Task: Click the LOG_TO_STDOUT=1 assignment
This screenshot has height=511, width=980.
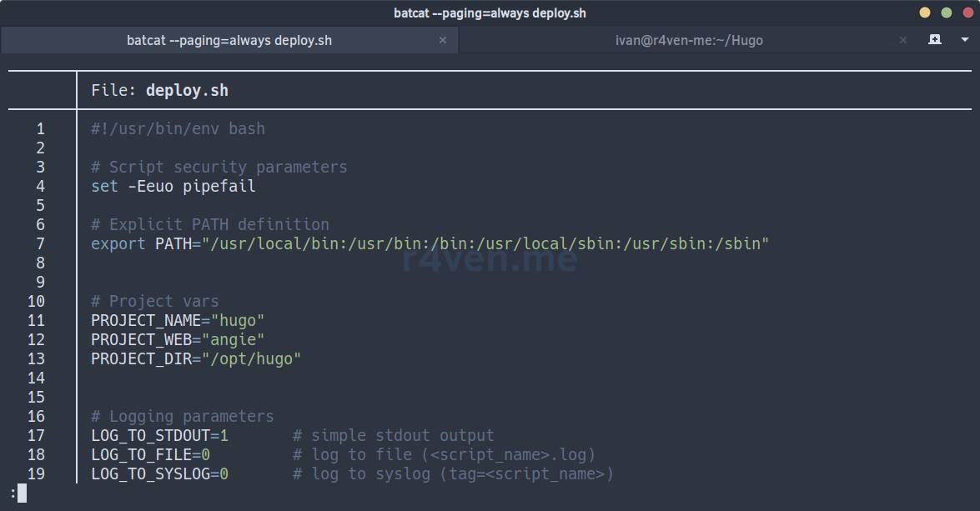Action: [x=159, y=436]
